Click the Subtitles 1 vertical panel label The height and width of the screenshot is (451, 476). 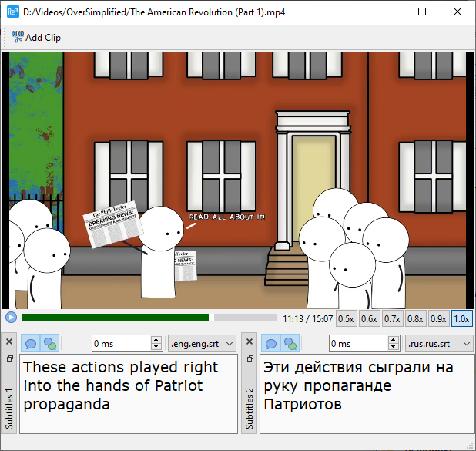[9, 408]
